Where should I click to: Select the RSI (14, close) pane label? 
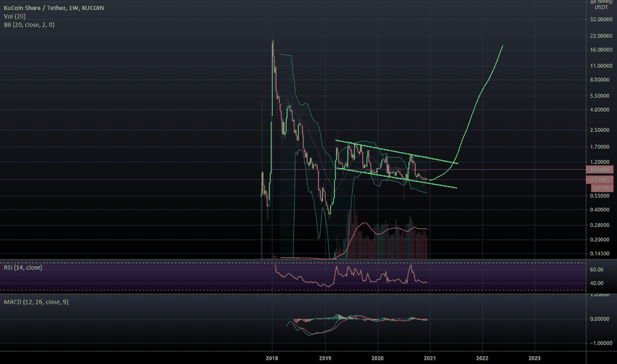(23, 267)
